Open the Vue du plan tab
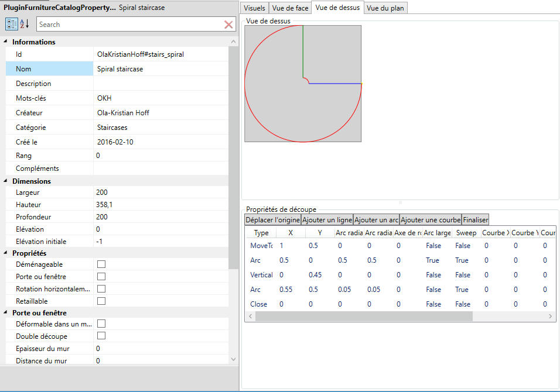This screenshot has height=392, width=560. [385, 8]
